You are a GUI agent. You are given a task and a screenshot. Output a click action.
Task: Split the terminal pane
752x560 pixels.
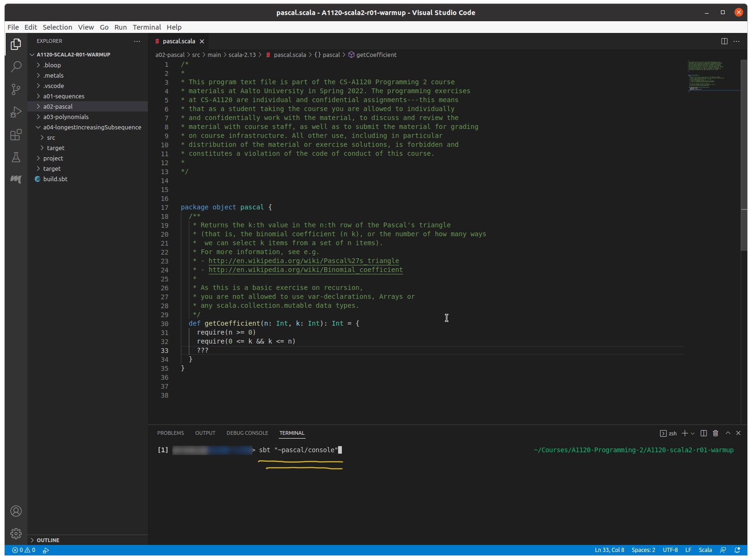(703, 433)
